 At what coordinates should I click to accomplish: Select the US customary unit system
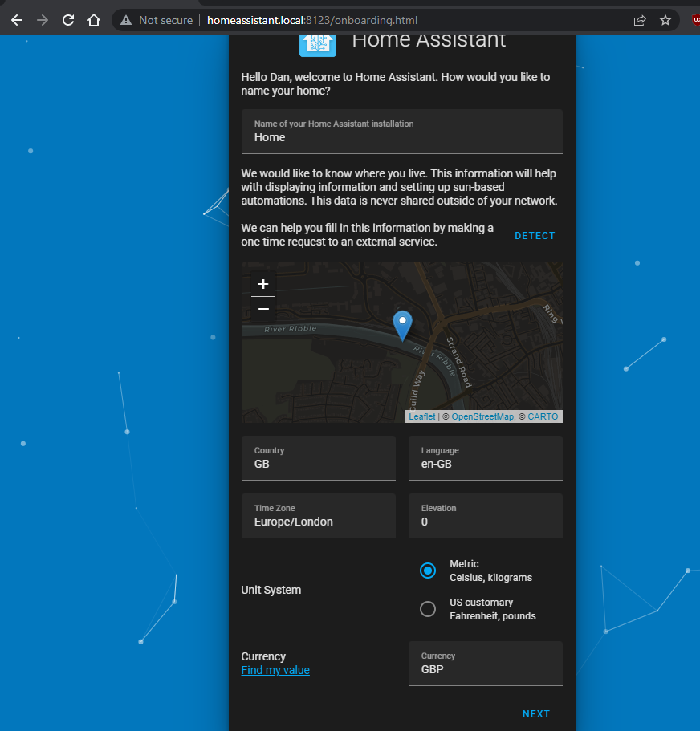[428, 609]
